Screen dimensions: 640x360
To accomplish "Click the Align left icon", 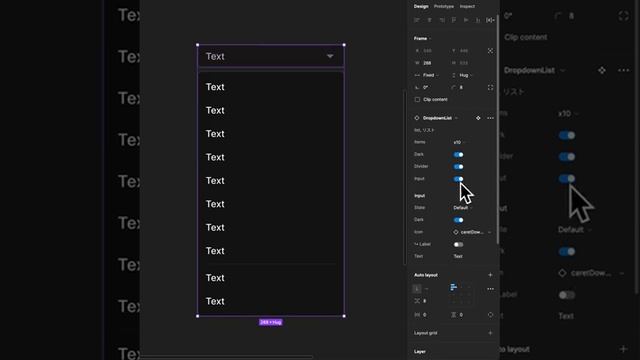I will [x=417, y=20].
